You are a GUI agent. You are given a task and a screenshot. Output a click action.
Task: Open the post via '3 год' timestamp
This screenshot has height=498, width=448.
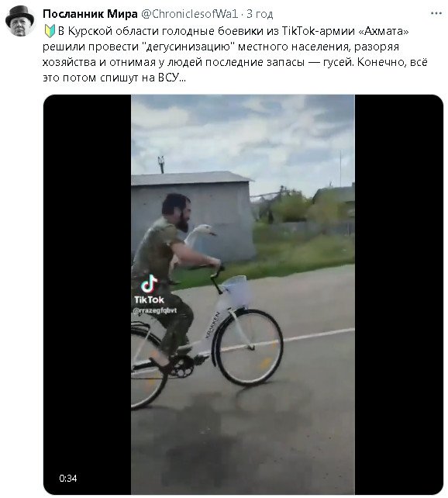coord(260,14)
